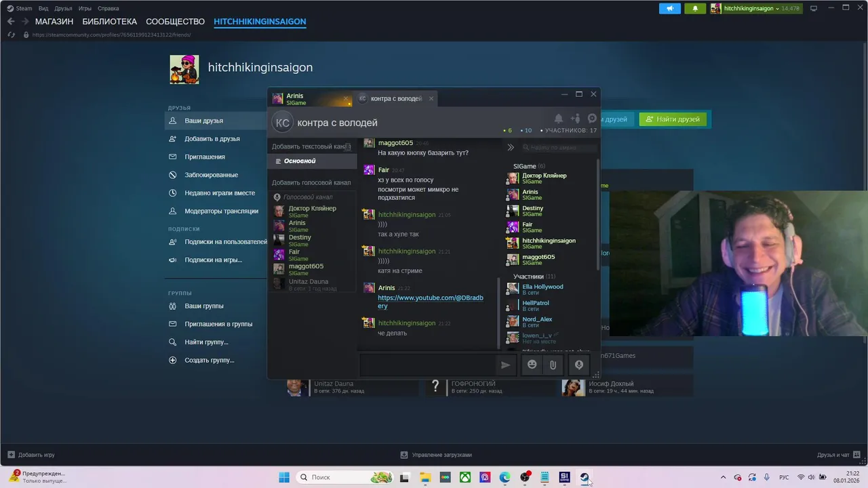This screenshot has width=868, height=488.
Task: Click the Найти друзей green button
Action: (673, 119)
